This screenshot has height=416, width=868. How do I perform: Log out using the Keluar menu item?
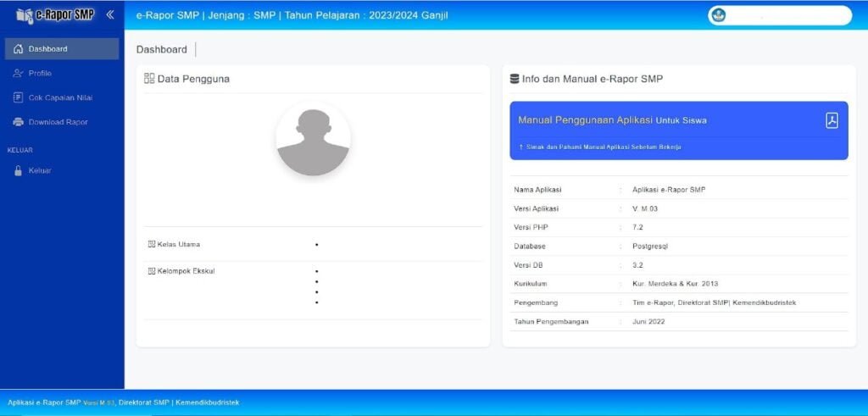tap(40, 171)
